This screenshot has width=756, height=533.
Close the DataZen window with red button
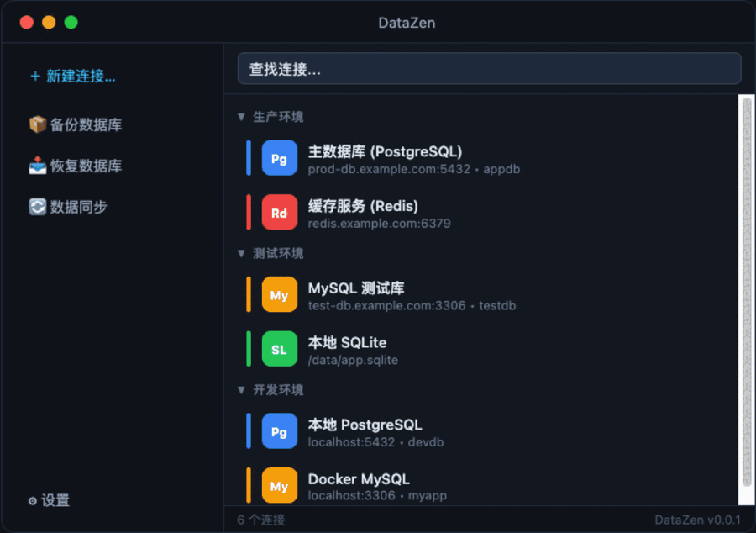[x=27, y=22]
